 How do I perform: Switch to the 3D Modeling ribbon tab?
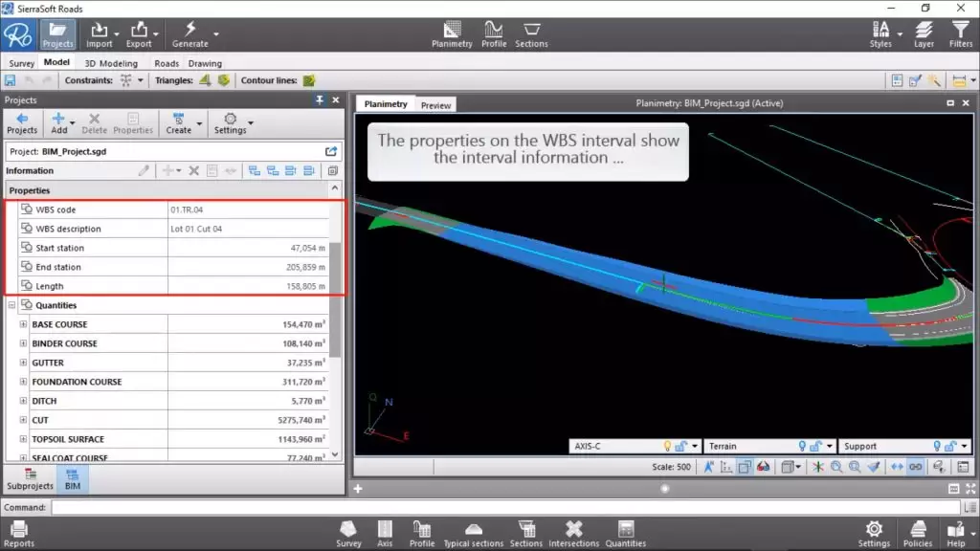click(111, 63)
